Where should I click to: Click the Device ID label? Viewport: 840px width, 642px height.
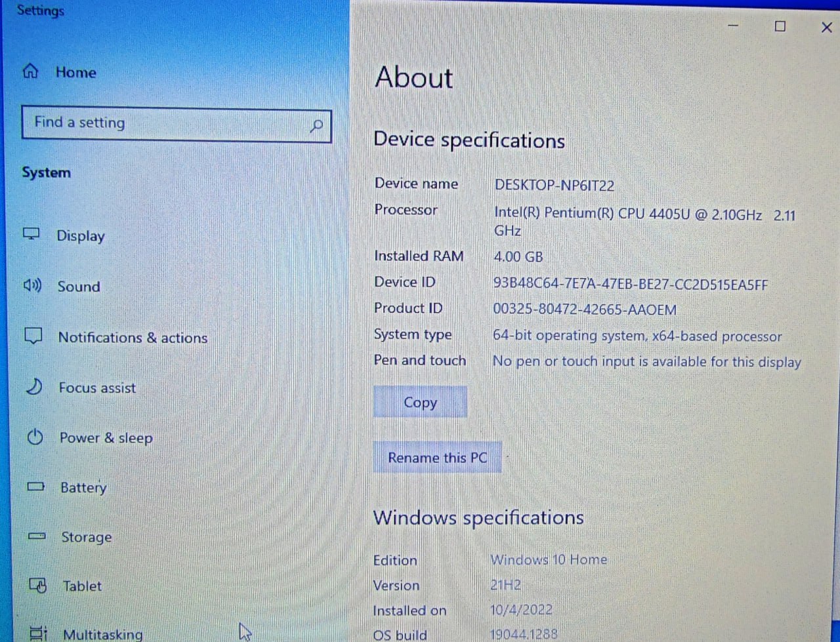tap(405, 282)
